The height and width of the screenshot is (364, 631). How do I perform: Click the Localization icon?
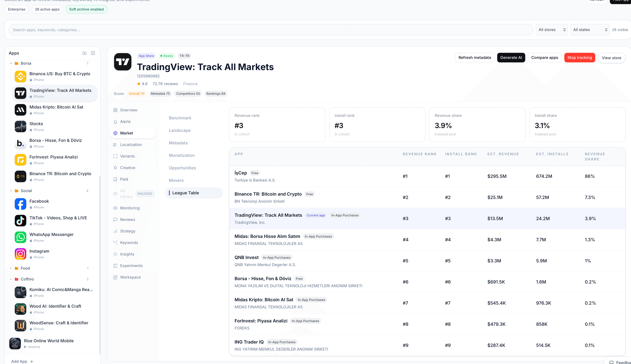click(115, 145)
